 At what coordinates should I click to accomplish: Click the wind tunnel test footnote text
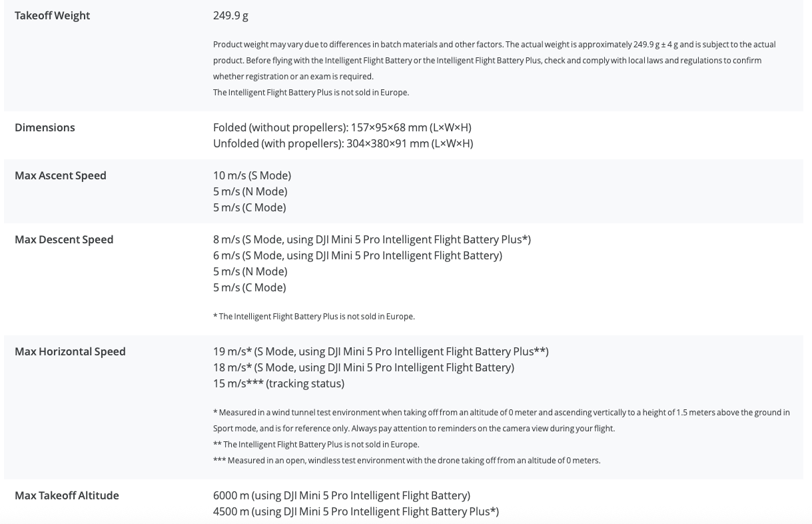tap(501, 413)
